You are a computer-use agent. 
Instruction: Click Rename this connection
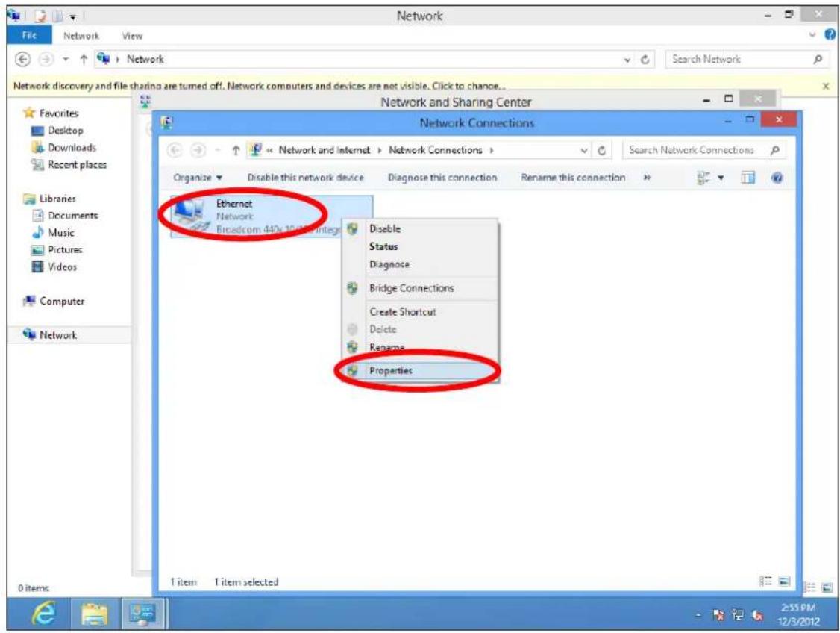(573, 178)
